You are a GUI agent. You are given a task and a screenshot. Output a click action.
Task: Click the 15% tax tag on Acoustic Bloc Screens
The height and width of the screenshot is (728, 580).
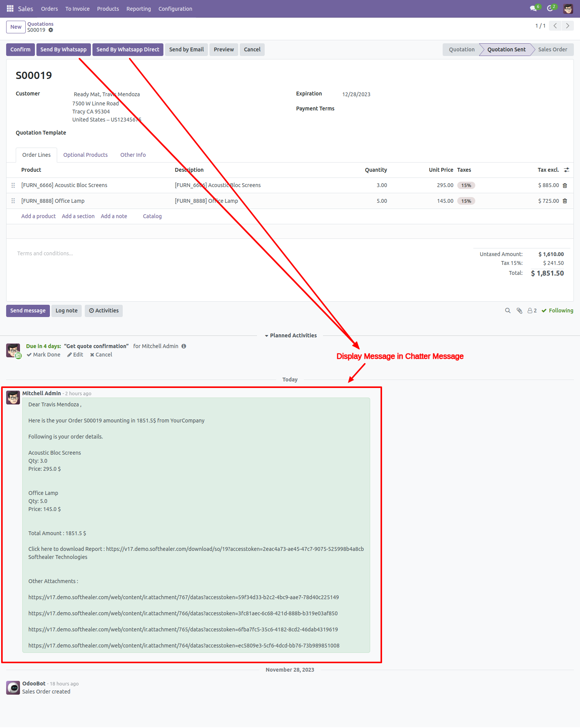click(x=466, y=186)
